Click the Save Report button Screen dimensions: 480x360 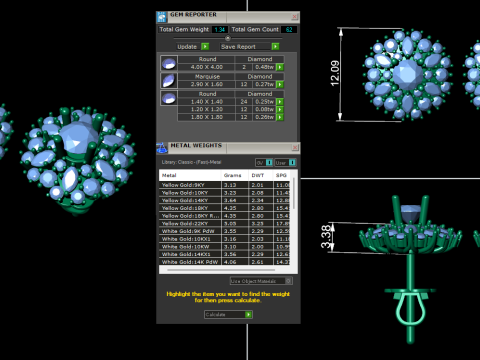pyautogui.click(x=249, y=47)
